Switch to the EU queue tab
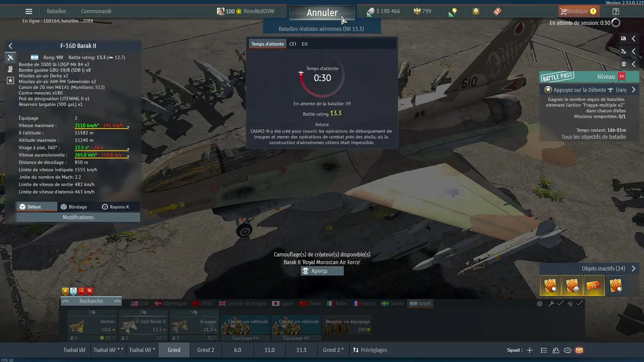Image resolution: width=644 pixels, height=362 pixels. (x=304, y=44)
